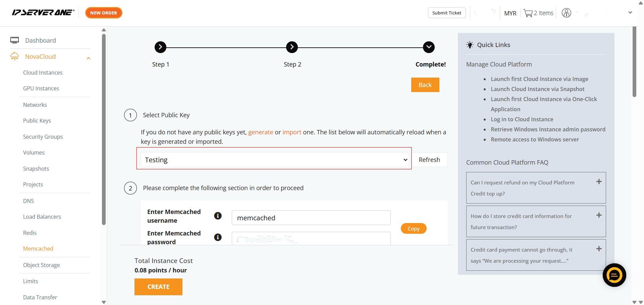644x305 pixels.
Task: Click the user profile avatar icon
Action: (566, 13)
